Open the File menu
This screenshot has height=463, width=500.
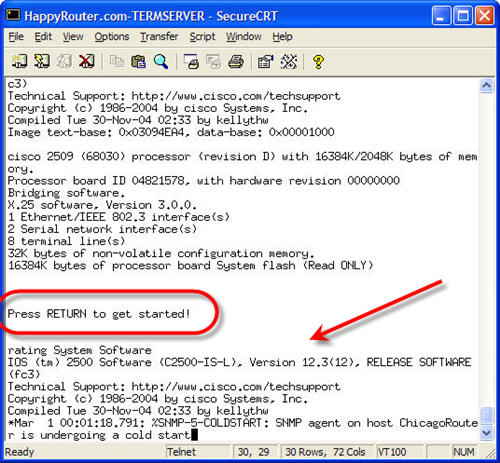pyautogui.click(x=16, y=36)
